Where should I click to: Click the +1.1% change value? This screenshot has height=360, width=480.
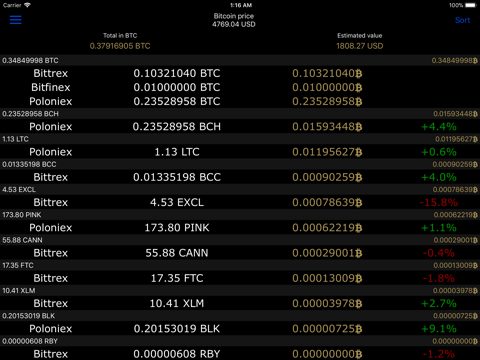[x=439, y=228]
